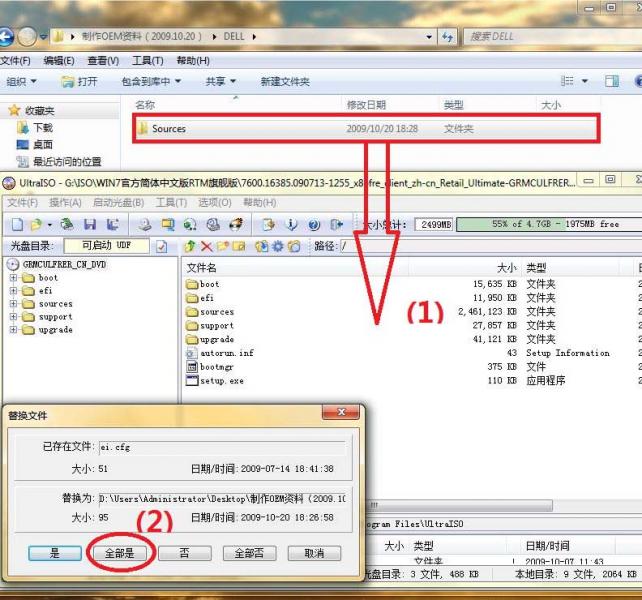Click the green Up-folder arrow icon
The height and width of the screenshot is (600, 642).
click(x=190, y=246)
